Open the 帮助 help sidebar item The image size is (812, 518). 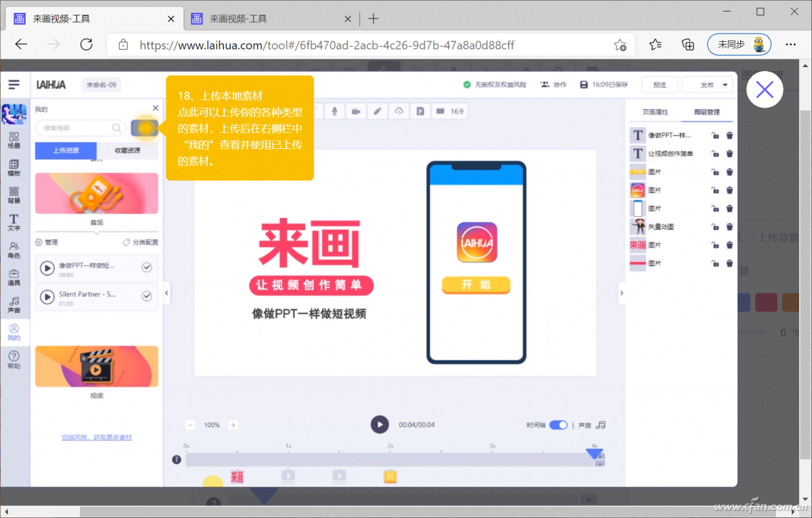[14, 360]
